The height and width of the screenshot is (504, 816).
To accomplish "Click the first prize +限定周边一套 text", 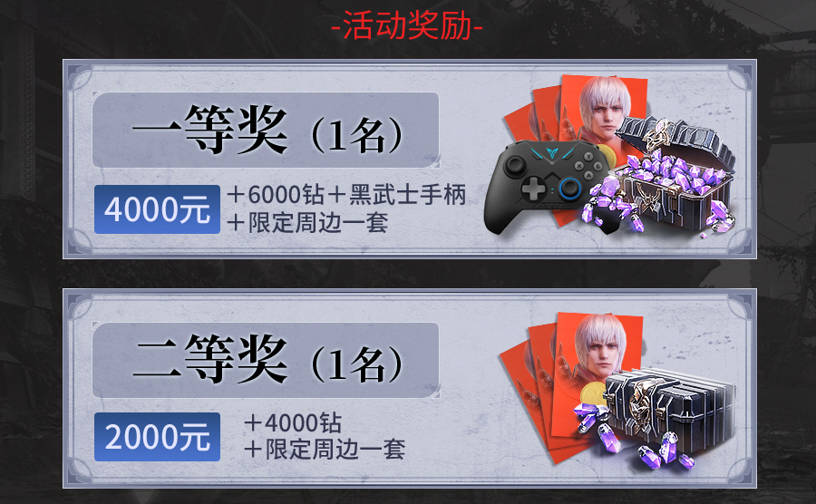I will click(x=308, y=223).
